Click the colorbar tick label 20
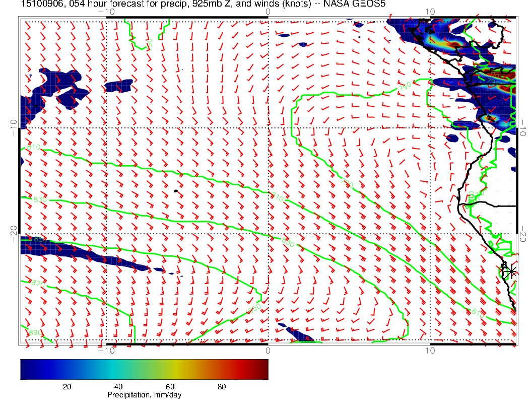Screen dimensions: 532x411 66,386
